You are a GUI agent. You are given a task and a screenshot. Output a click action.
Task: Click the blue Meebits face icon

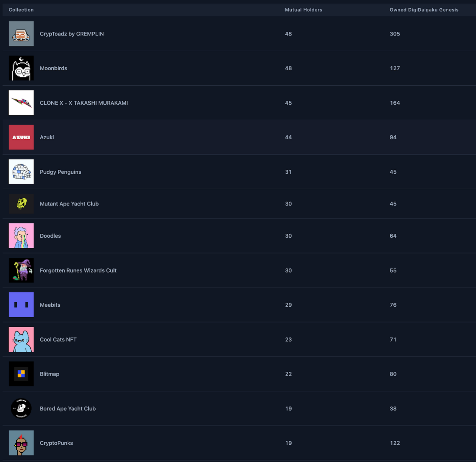(x=21, y=305)
